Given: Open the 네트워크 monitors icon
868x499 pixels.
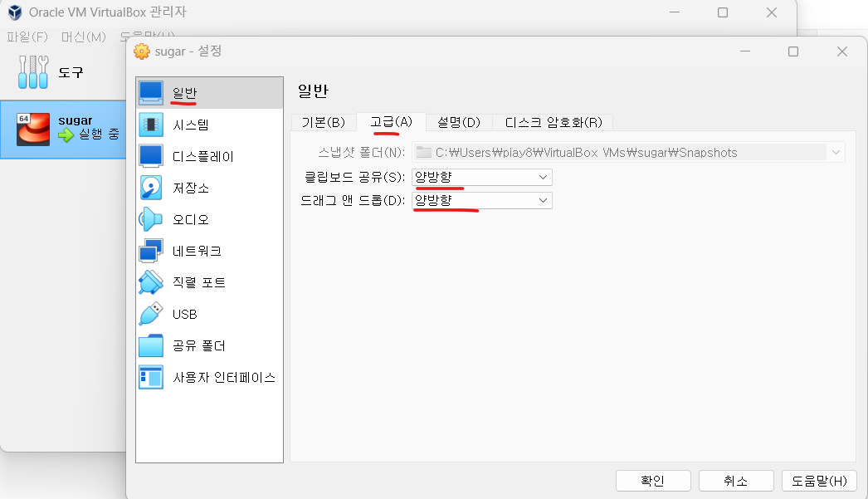Looking at the screenshot, I should click(150, 251).
